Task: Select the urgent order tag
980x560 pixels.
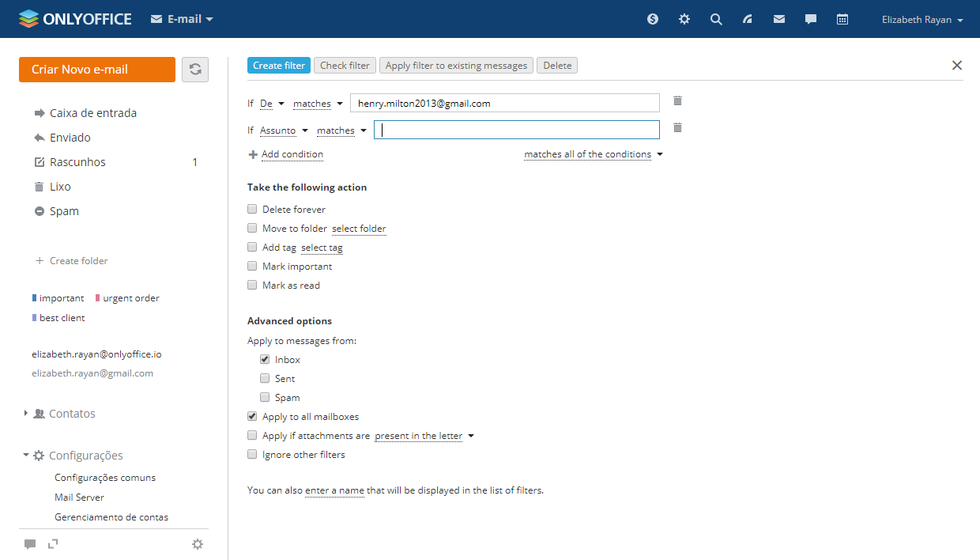Action: (x=130, y=298)
